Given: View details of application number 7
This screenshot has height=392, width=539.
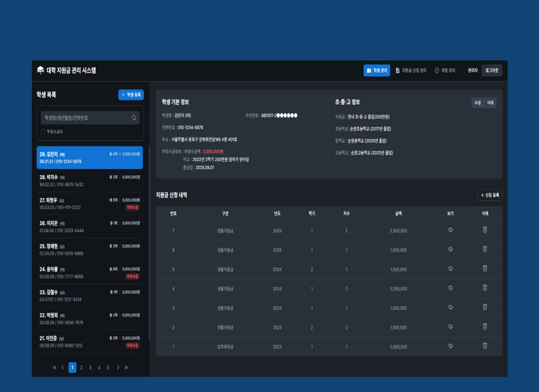Looking at the screenshot, I should tap(450, 230).
